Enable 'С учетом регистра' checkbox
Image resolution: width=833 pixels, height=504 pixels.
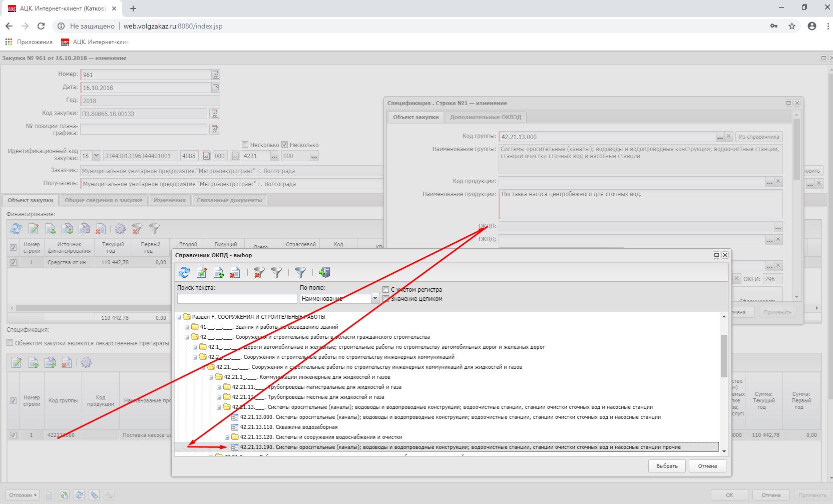[385, 290]
